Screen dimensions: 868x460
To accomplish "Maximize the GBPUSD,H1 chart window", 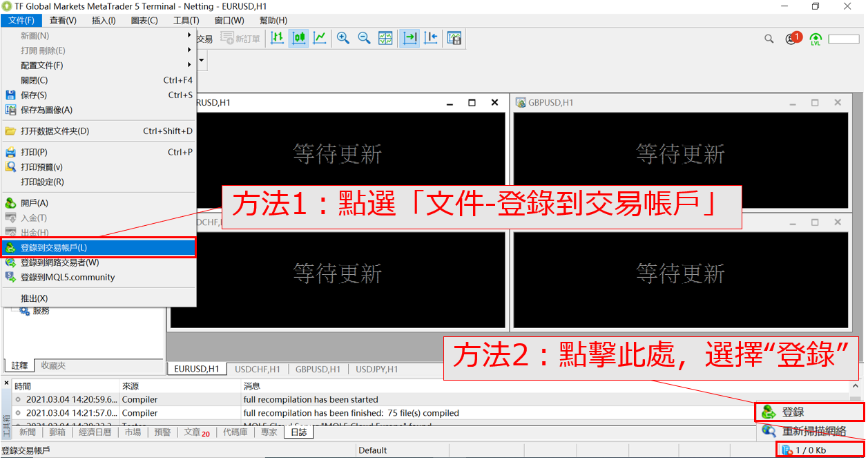I will pyautogui.click(x=815, y=102).
